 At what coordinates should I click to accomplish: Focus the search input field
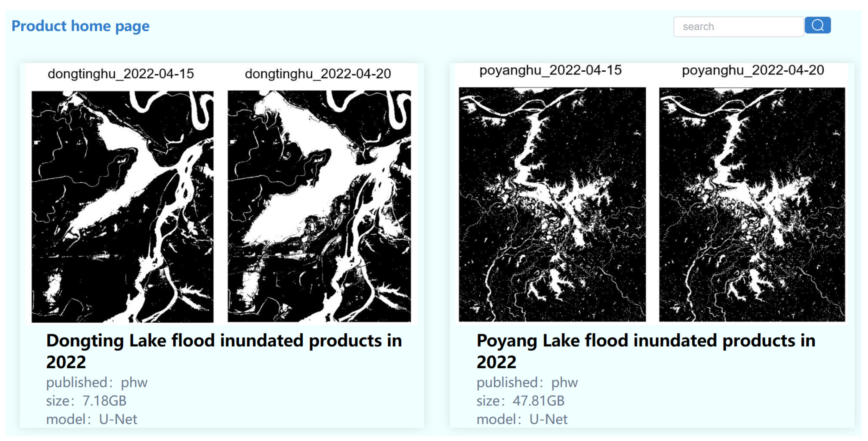[738, 27]
